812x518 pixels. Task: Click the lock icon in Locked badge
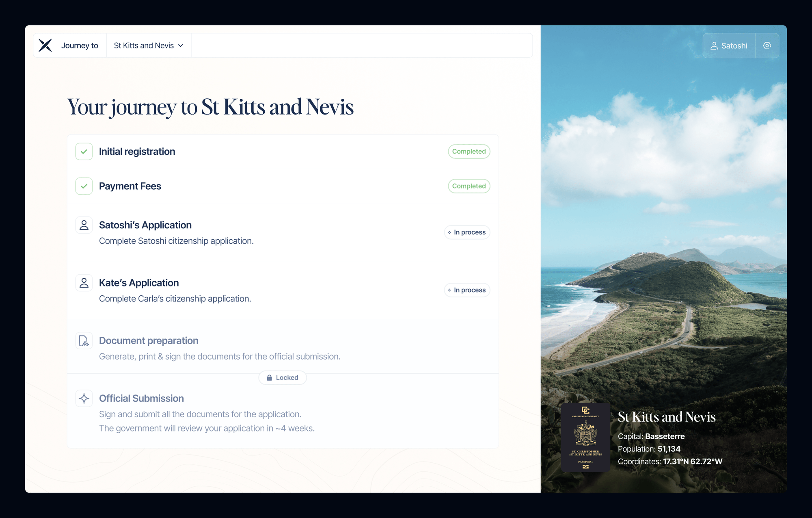(x=269, y=378)
